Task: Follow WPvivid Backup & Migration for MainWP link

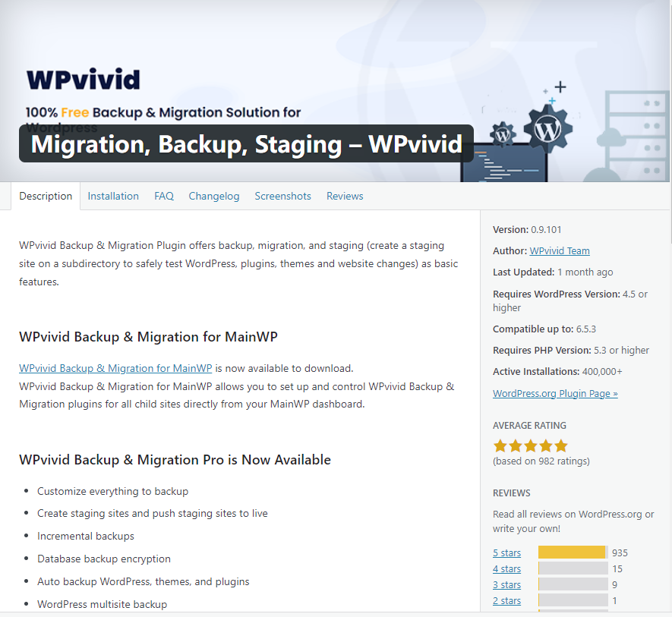Action: [115, 368]
